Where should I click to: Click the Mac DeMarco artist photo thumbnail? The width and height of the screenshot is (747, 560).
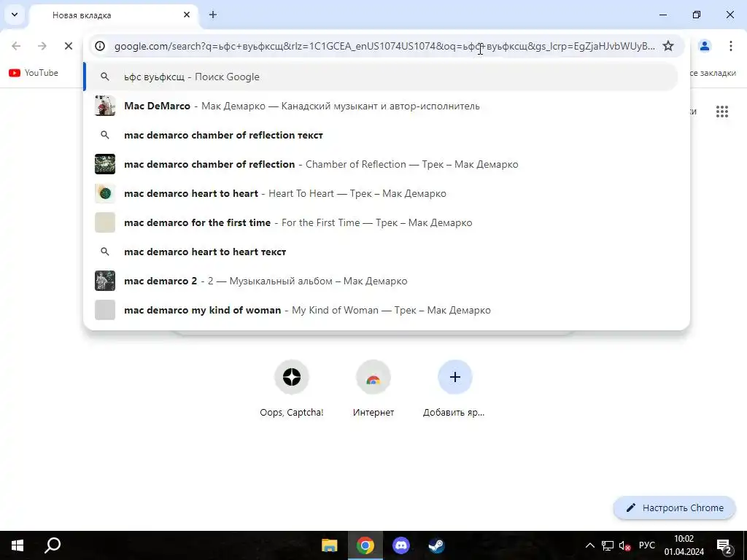point(105,106)
